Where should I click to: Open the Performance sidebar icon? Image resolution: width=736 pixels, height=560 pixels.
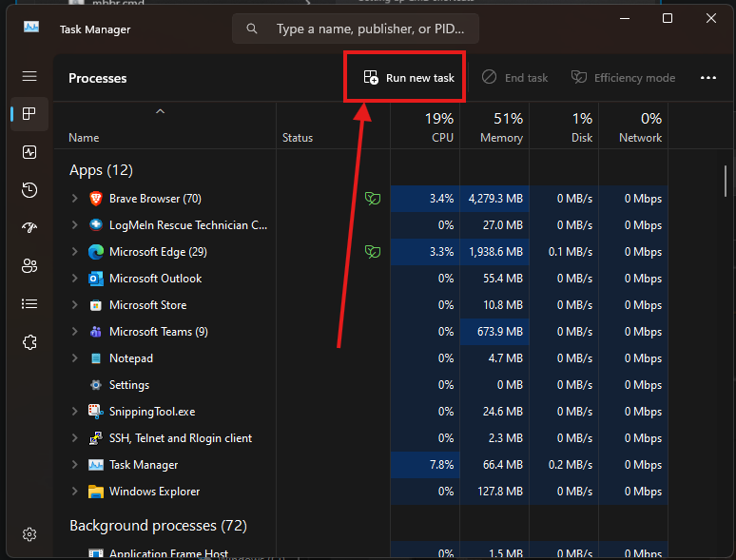pos(29,152)
